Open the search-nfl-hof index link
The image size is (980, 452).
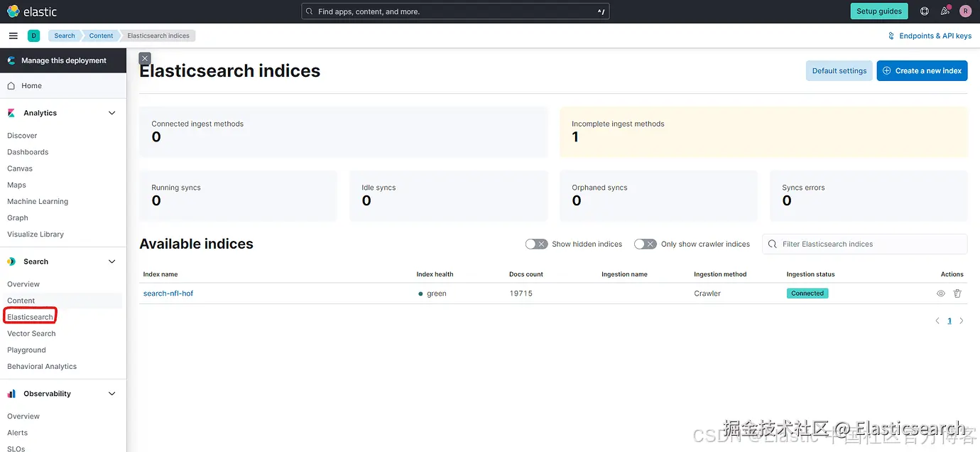pos(168,294)
